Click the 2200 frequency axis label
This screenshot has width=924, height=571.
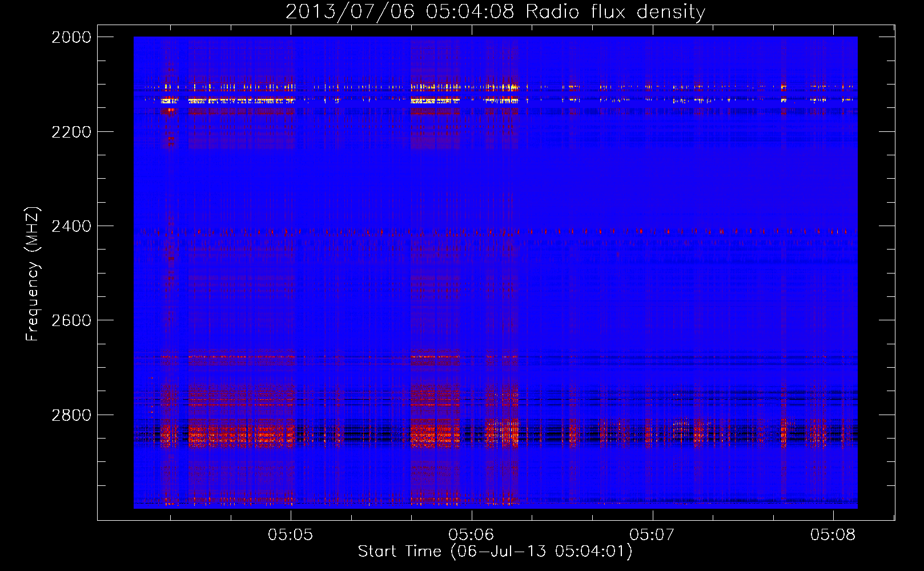coord(71,132)
